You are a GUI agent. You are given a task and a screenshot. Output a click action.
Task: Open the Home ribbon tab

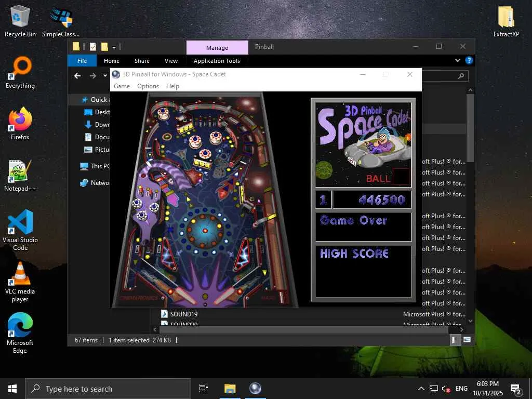tap(112, 61)
